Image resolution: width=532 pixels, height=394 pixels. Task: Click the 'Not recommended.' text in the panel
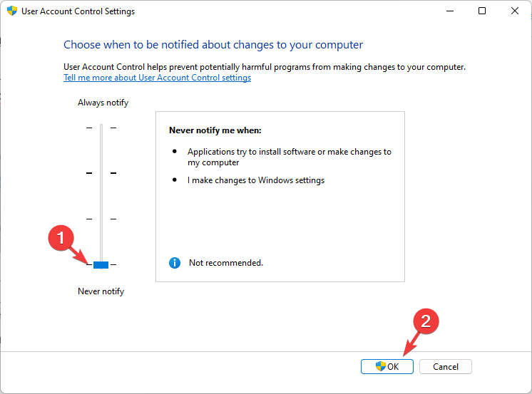[226, 263]
